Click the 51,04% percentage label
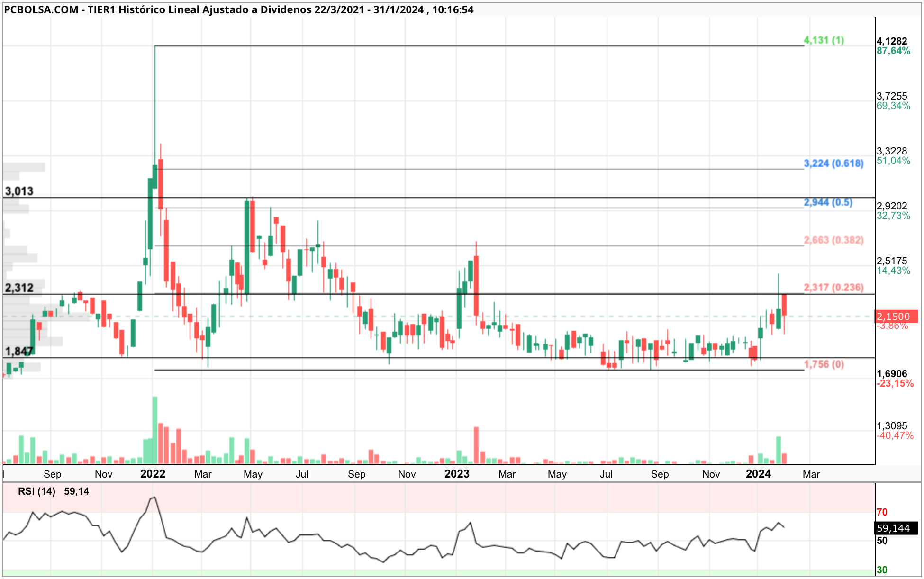 (x=893, y=161)
